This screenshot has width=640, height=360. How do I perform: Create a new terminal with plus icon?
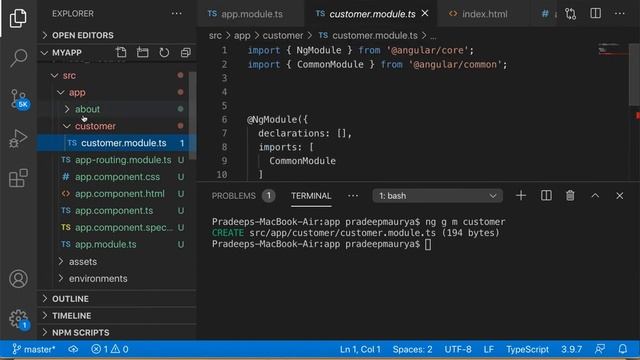(521, 196)
